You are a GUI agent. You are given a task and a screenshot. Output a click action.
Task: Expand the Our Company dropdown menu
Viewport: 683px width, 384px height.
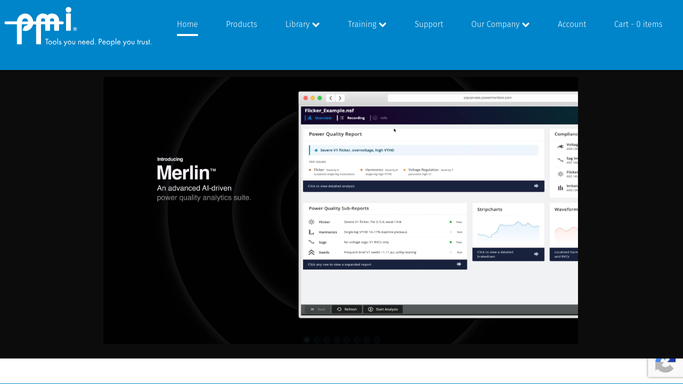(x=500, y=24)
